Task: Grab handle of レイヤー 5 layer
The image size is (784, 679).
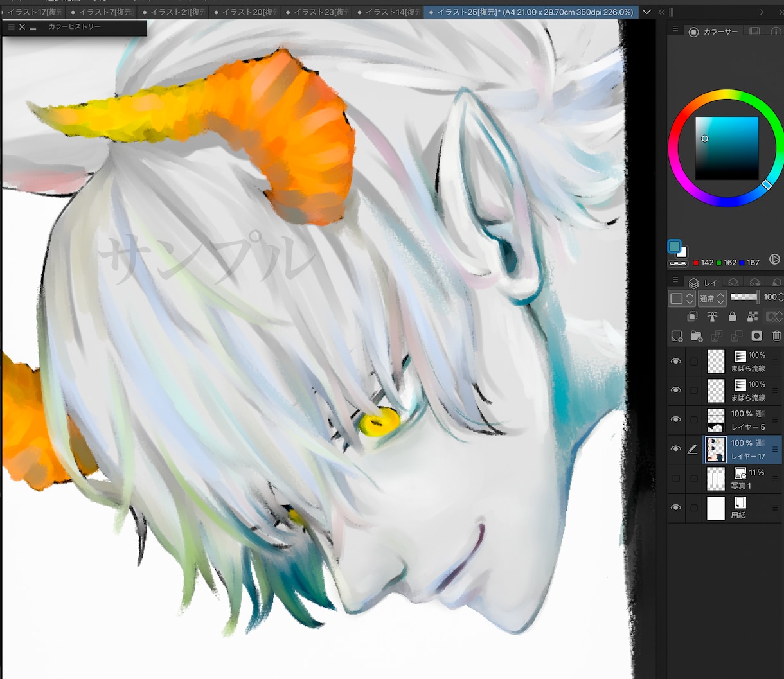Action: [x=775, y=420]
